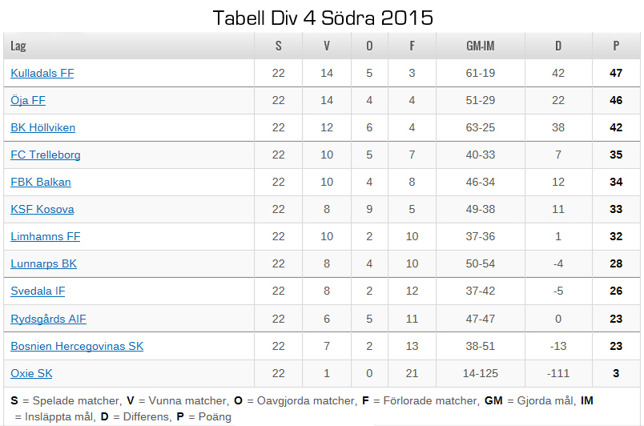Select Kulladals FF points value 47
Image resolution: width=644 pixels, height=426 pixels.
[x=616, y=73]
